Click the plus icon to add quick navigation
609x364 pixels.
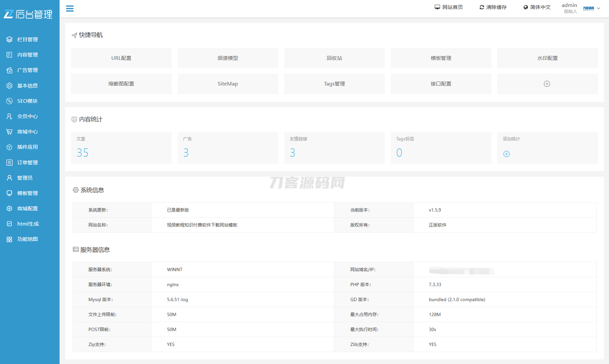[547, 84]
